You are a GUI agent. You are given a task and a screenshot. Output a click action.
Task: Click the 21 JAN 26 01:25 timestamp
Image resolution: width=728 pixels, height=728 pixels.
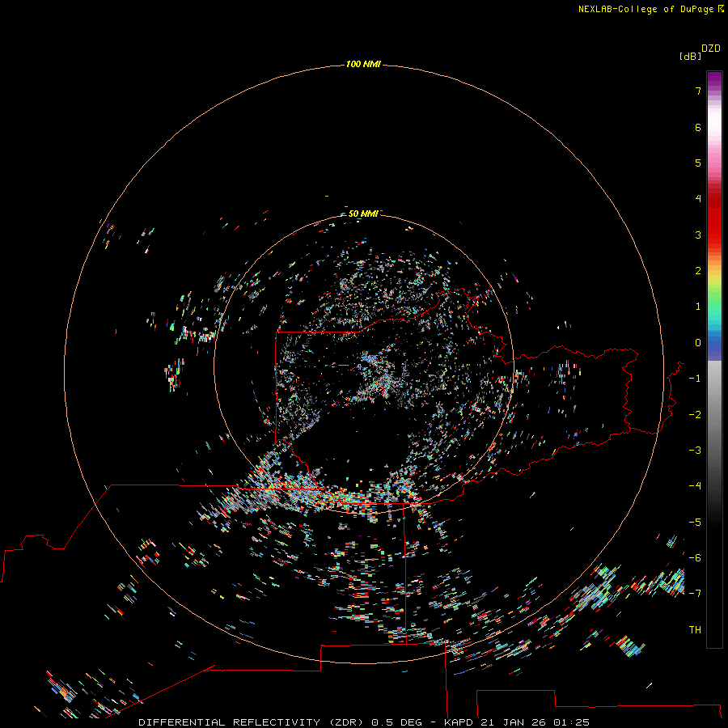535,722
